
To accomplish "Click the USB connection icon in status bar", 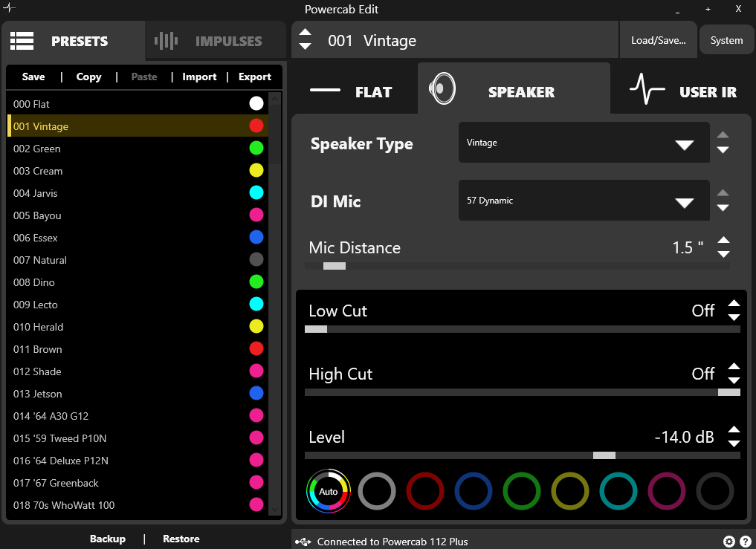I will click(303, 542).
